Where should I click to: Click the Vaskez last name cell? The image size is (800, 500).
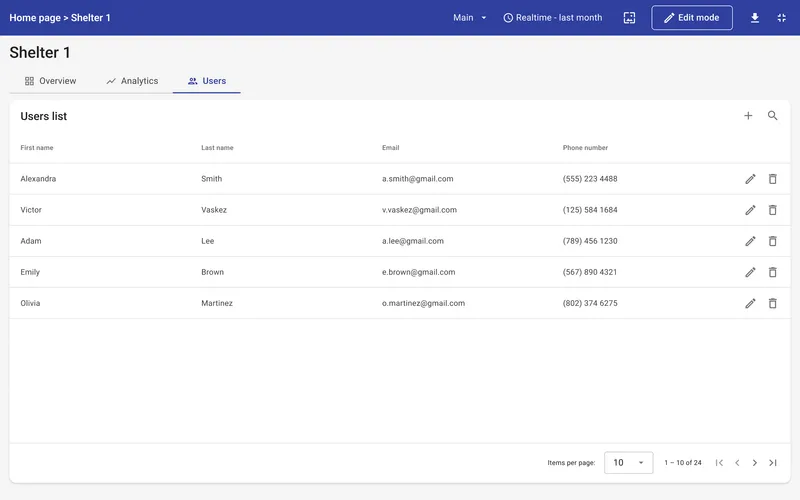pos(214,210)
